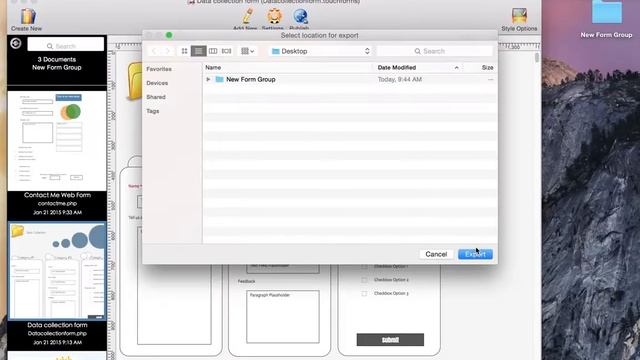Switch dialog to list view
640x360 pixels.
(198, 51)
